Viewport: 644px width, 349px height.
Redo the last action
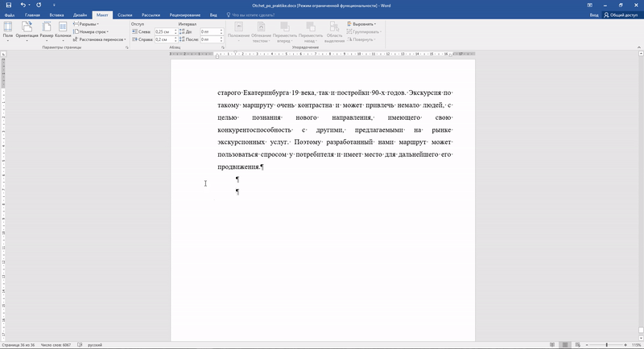39,5
